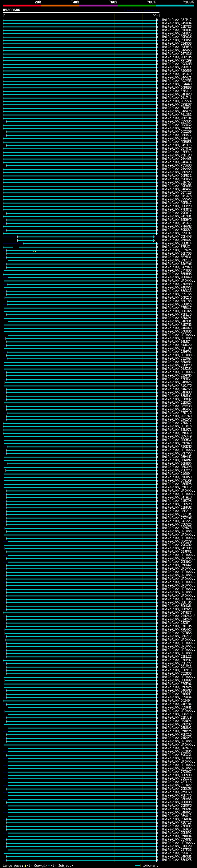Screen dimensions: 197x868
Task: Select the UniRef100_P41380 label
Action: tap(176, 548)
